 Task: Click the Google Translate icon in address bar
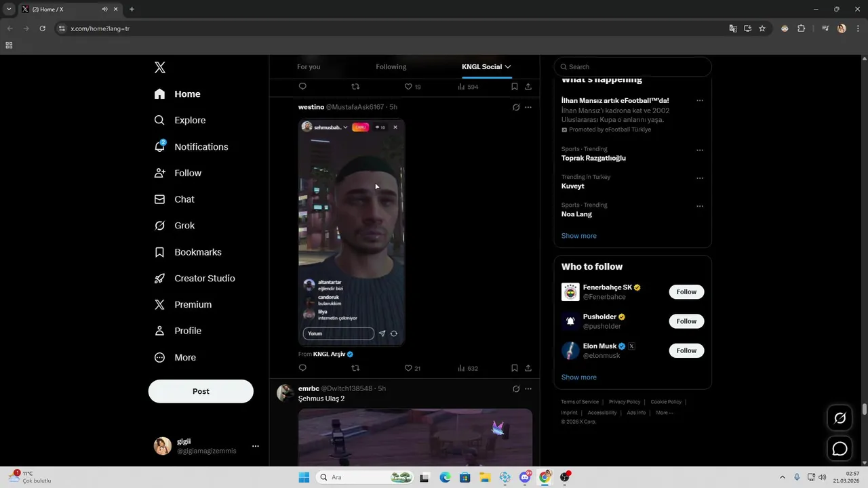pos(732,28)
